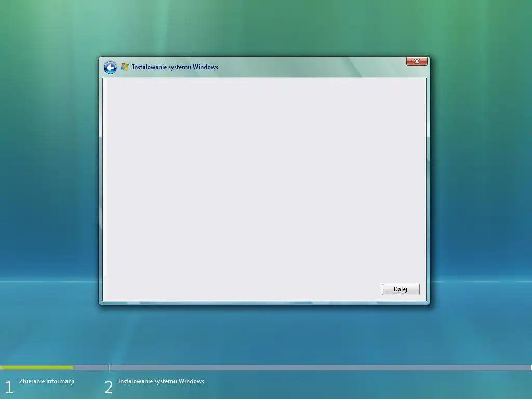Close the Instalowanie systemu Windows dialog
The height and width of the screenshot is (399, 532).
point(417,61)
